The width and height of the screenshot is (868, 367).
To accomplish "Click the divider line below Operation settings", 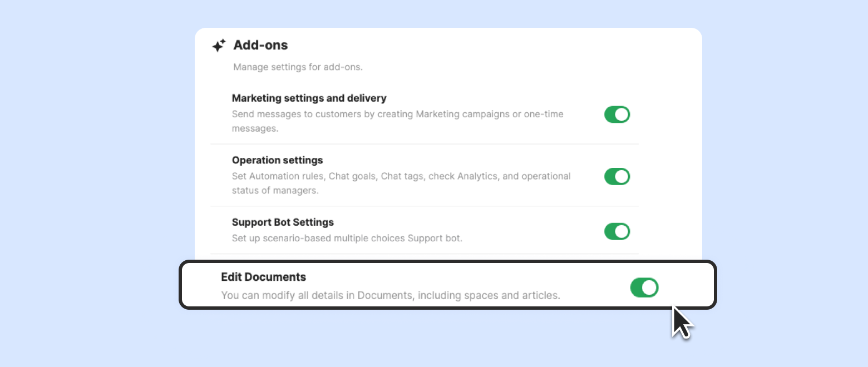I will coord(424,206).
